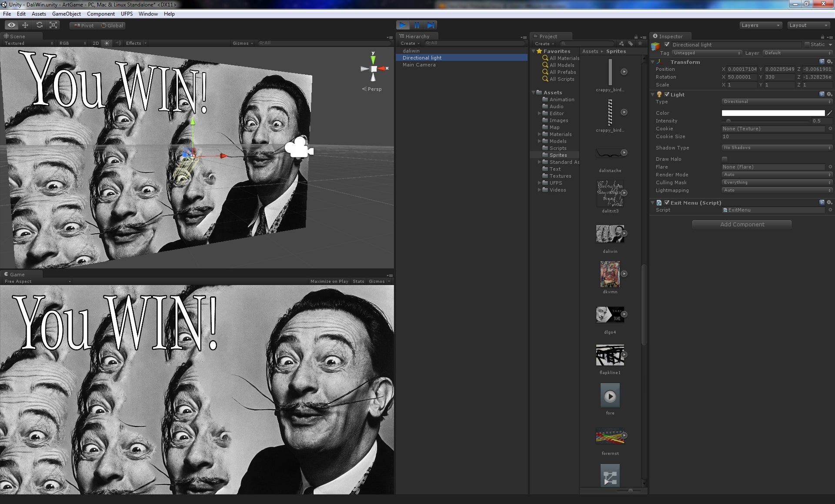Open the Light Type Directional dropdown

777,102
